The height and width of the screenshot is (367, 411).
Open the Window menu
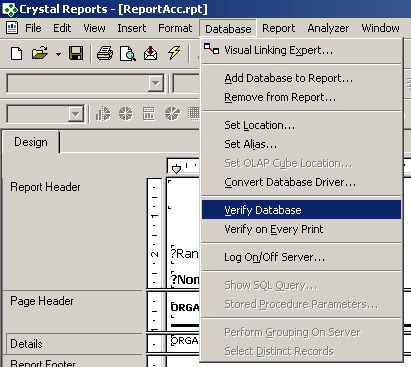(380, 28)
